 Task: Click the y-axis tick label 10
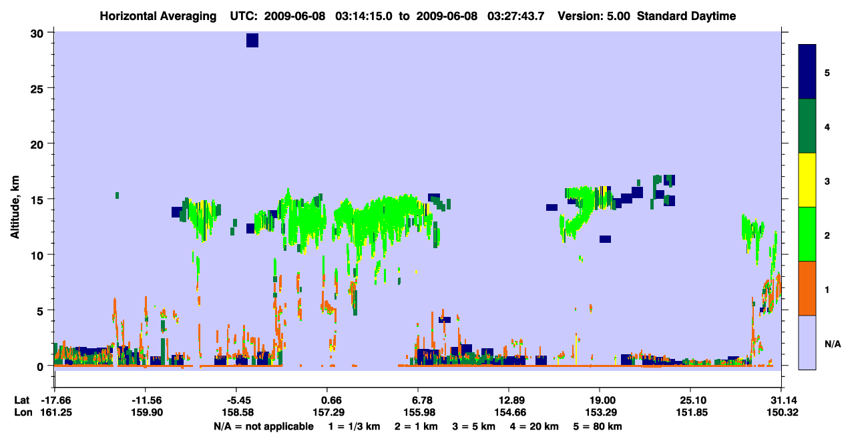[x=38, y=255]
